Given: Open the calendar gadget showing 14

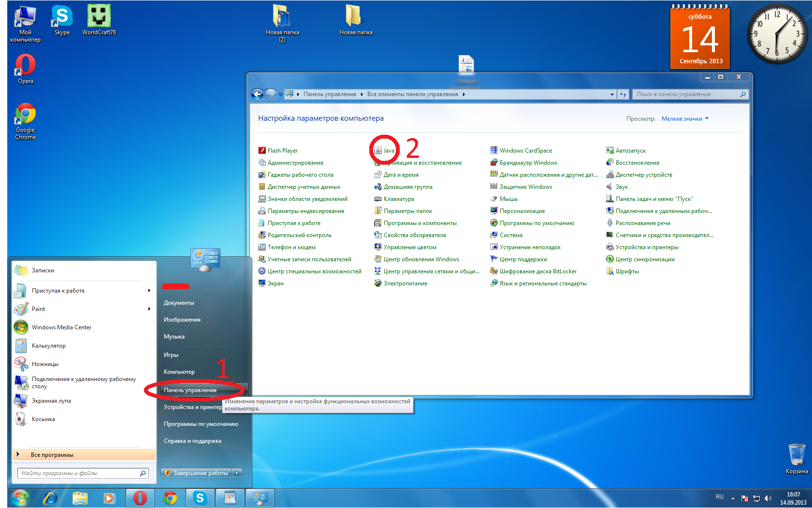Looking at the screenshot, I should [x=700, y=37].
